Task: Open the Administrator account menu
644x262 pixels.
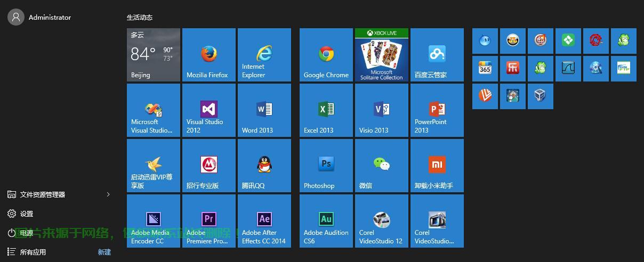Action: point(39,17)
